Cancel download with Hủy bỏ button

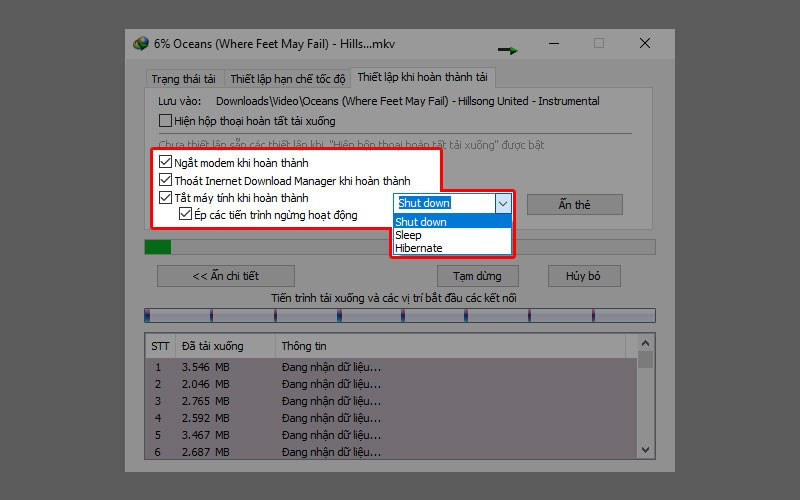point(584,276)
